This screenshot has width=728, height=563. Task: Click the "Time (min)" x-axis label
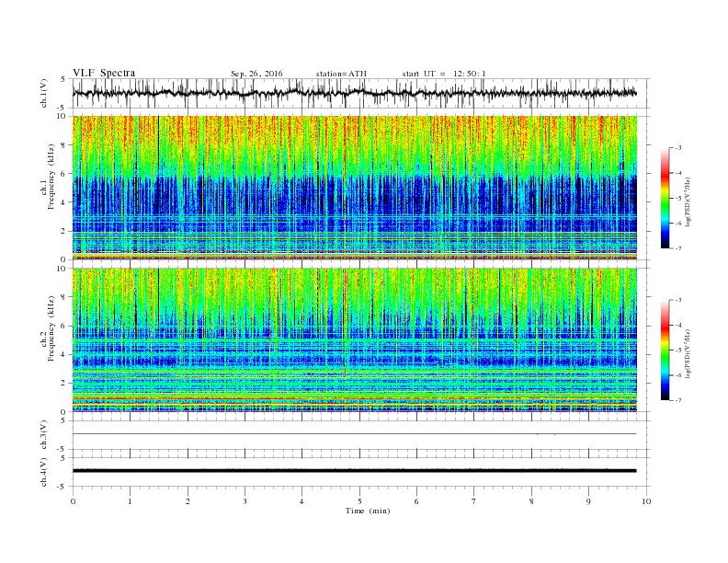(368, 511)
